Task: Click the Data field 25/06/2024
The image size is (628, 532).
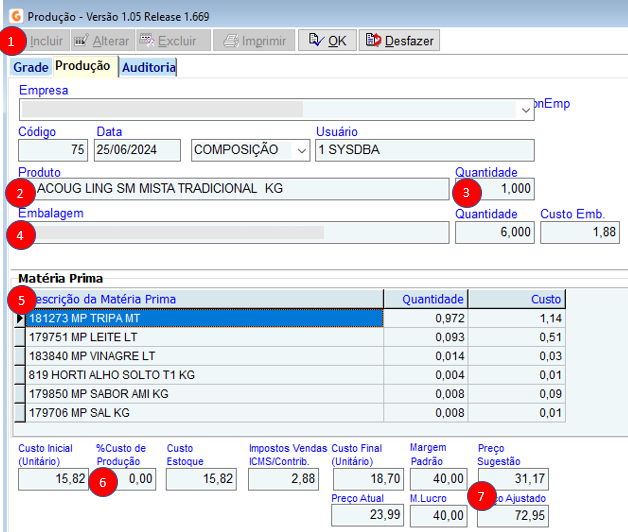Action: [138, 150]
